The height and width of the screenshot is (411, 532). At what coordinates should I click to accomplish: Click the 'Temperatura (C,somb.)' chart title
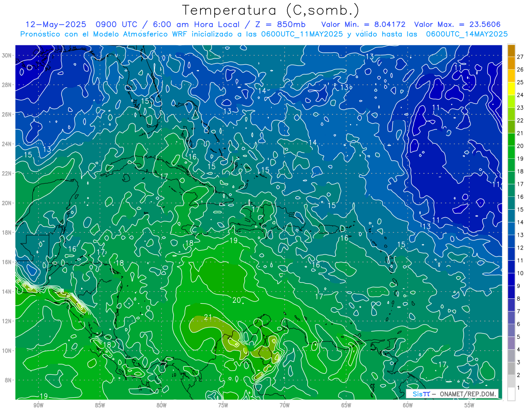[271, 11]
